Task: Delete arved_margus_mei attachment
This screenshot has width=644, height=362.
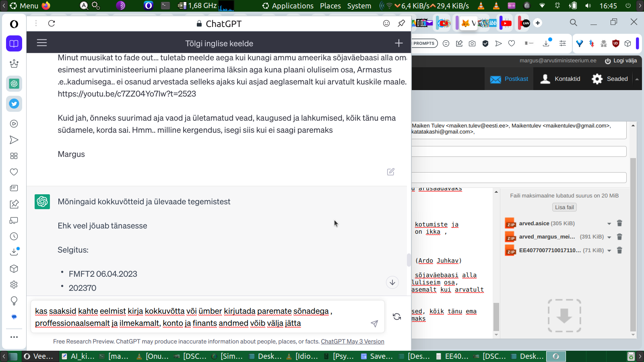Action: coord(620,237)
